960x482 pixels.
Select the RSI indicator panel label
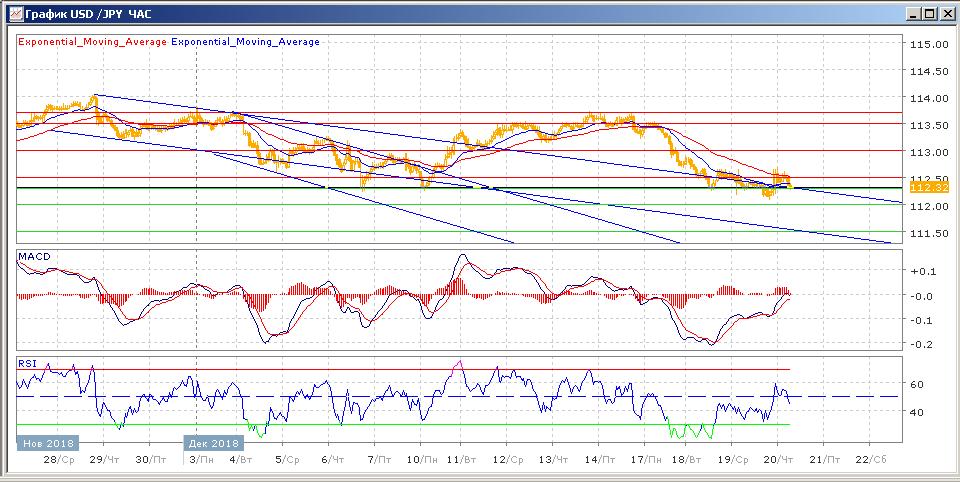point(27,364)
